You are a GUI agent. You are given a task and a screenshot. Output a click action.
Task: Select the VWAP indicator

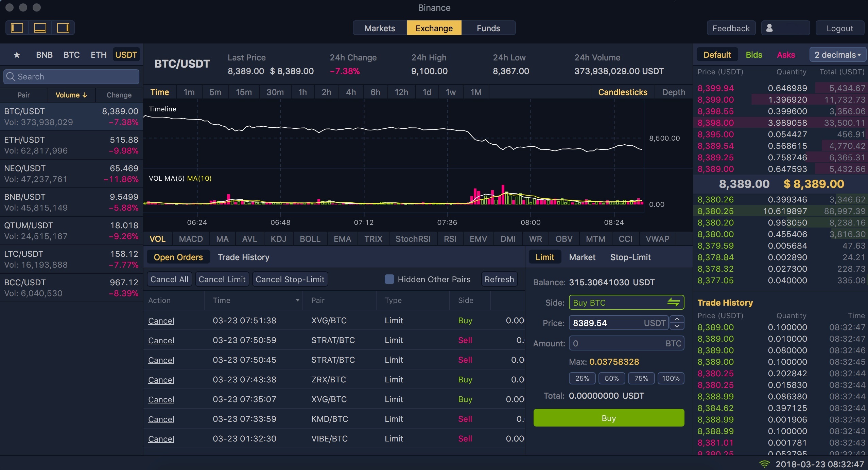657,239
